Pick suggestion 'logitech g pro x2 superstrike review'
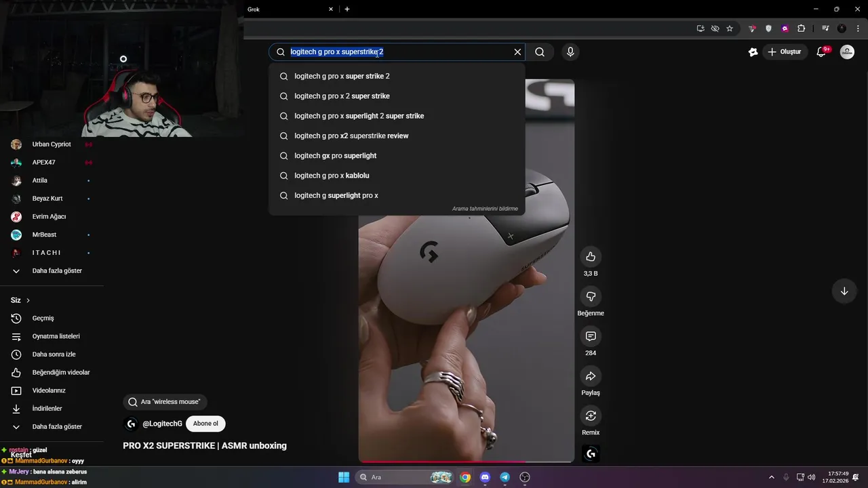 [397, 136]
